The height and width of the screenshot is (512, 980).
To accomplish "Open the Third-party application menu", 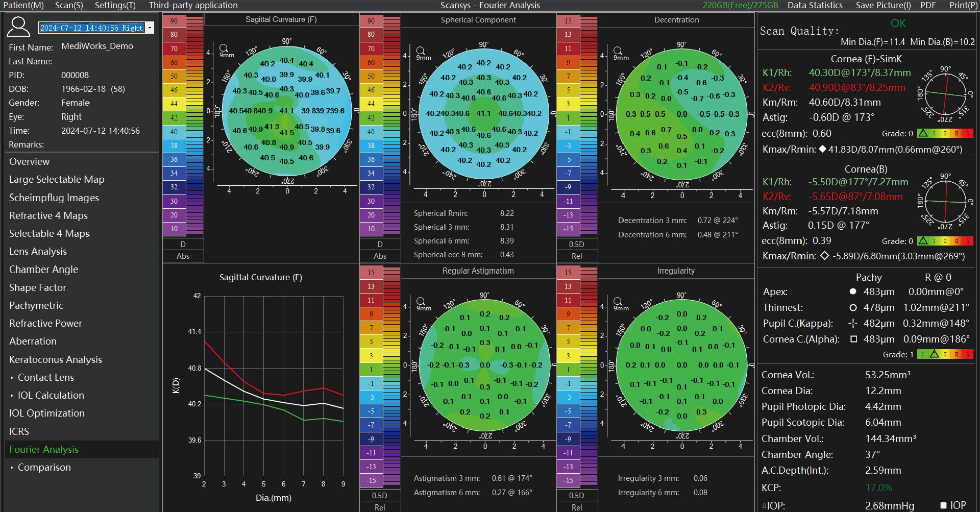I will coord(193,5).
